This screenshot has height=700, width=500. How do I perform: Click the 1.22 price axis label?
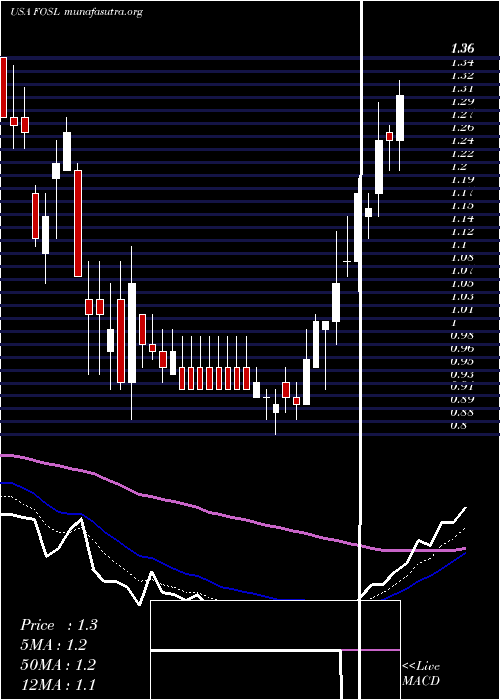coord(463,153)
